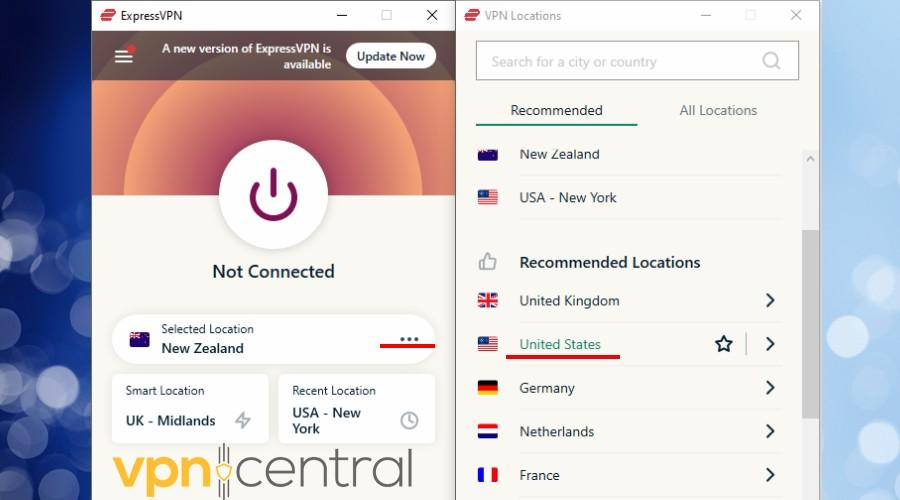Screen dimensions: 900x500
Task: Select the UK - Midlands smart location
Action: pos(190,409)
